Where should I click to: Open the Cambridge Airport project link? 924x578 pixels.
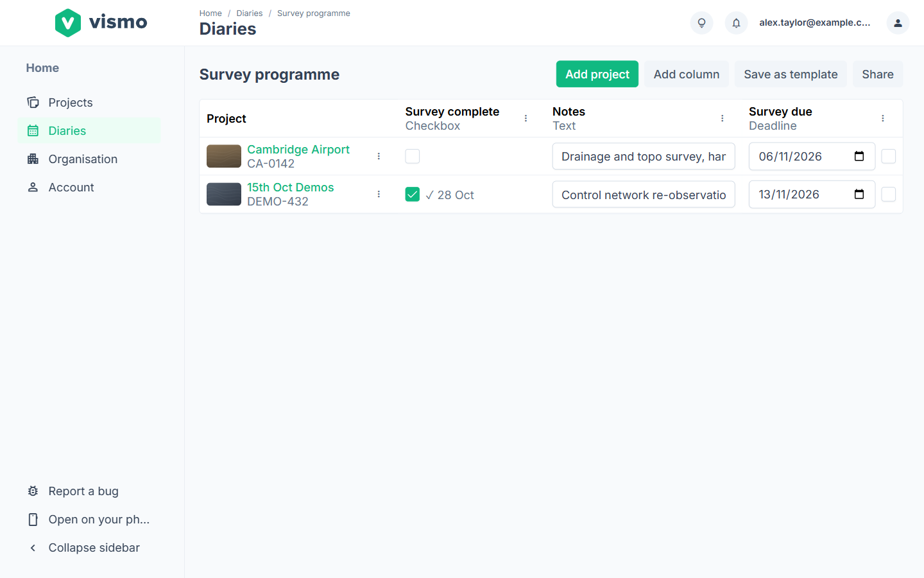[298, 149]
